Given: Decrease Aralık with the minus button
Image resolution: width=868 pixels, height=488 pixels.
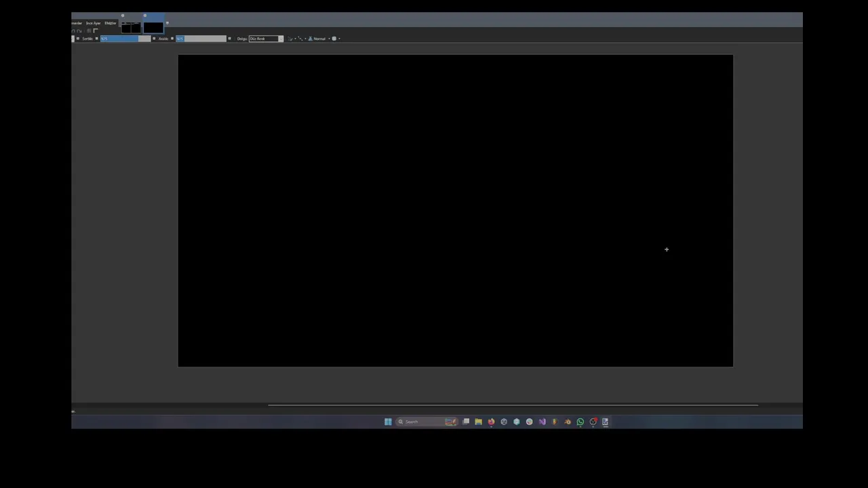Looking at the screenshot, I should [172, 39].
